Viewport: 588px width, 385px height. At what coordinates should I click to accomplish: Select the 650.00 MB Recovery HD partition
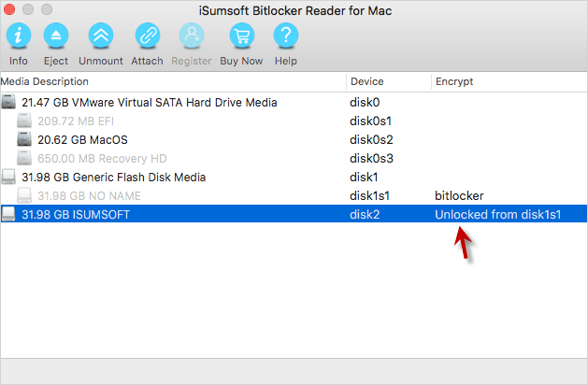[x=294, y=159]
